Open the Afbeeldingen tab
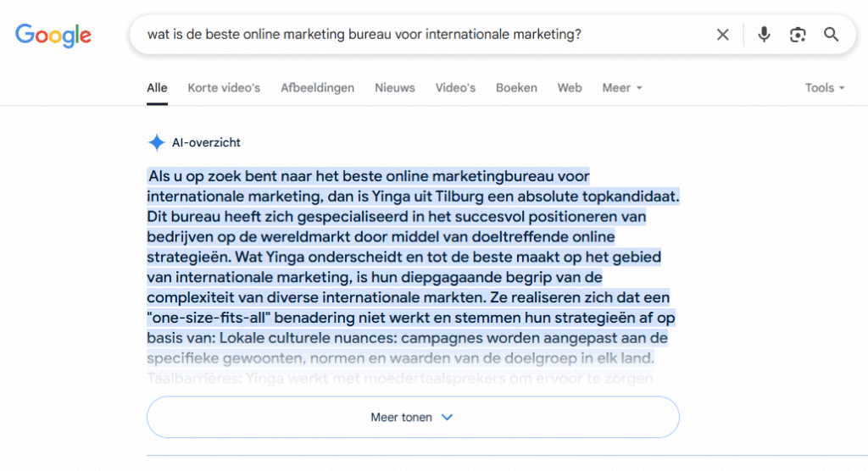Image resolution: width=868 pixels, height=471 pixels. [x=317, y=87]
